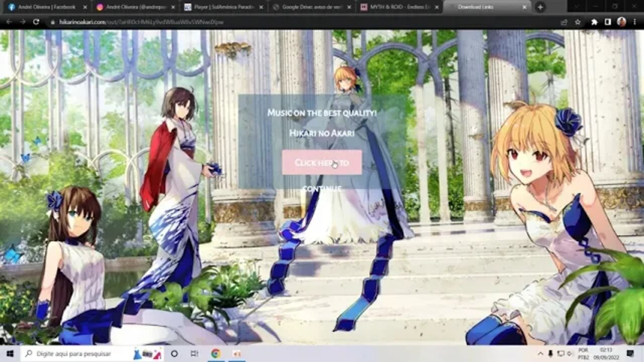The image size is (644, 362).
Task: Click the padlock site info icon
Action: pos(53,22)
